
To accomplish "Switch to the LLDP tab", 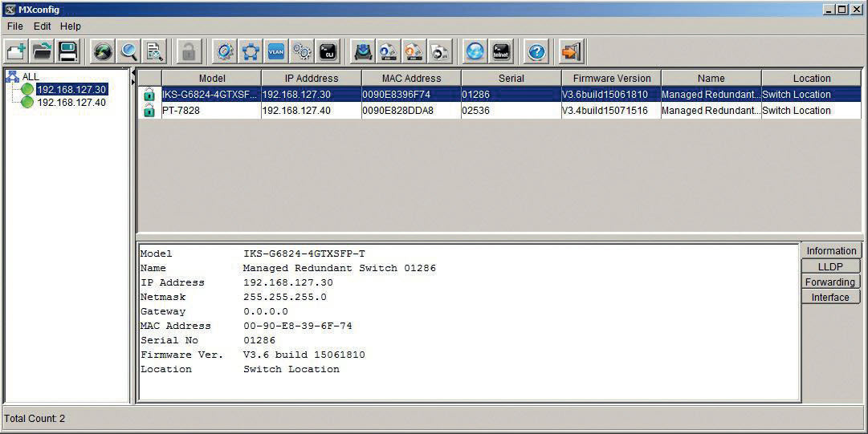I will (x=830, y=266).
